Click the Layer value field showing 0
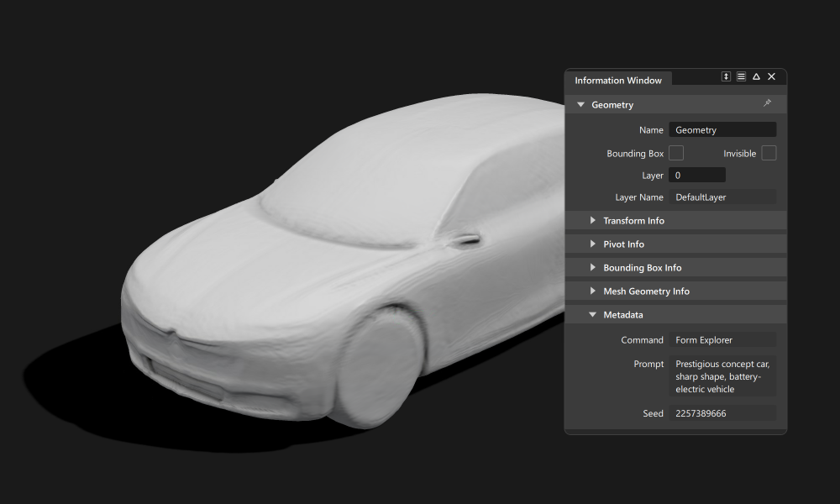Image resolution: width=840 pixels, height=504 pixels. [696, 174]
